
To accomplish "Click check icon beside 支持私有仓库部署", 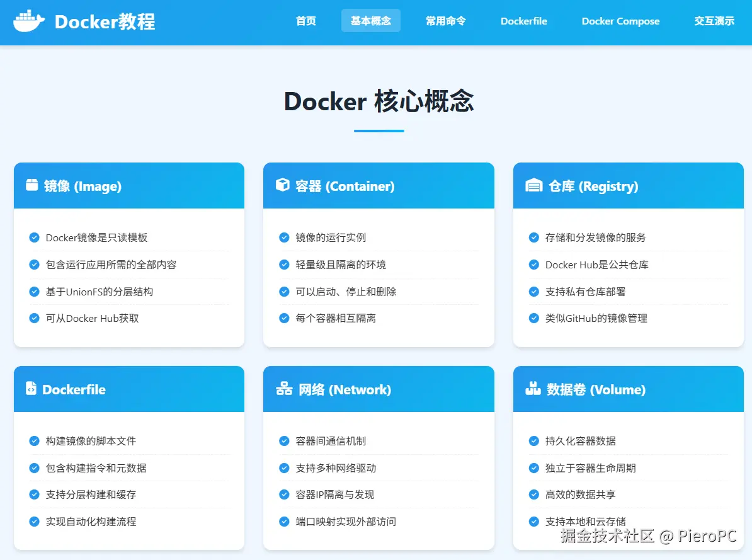I will coord(534,291).
